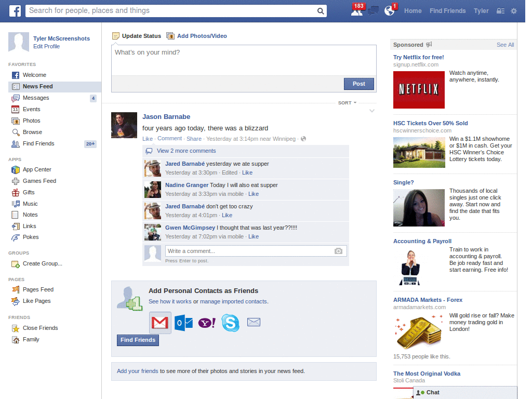Viewport: 532px width, 399px height.
Task: Click Welcome icon in Favorites
Action: point(15,75)
